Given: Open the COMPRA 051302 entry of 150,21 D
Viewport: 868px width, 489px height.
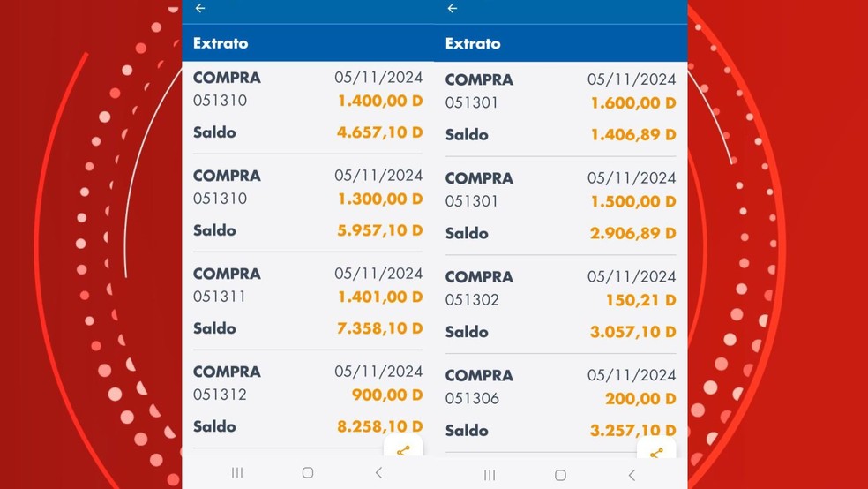Looking at the screenshot, I should pyautogui.click(x=560, y=305).
